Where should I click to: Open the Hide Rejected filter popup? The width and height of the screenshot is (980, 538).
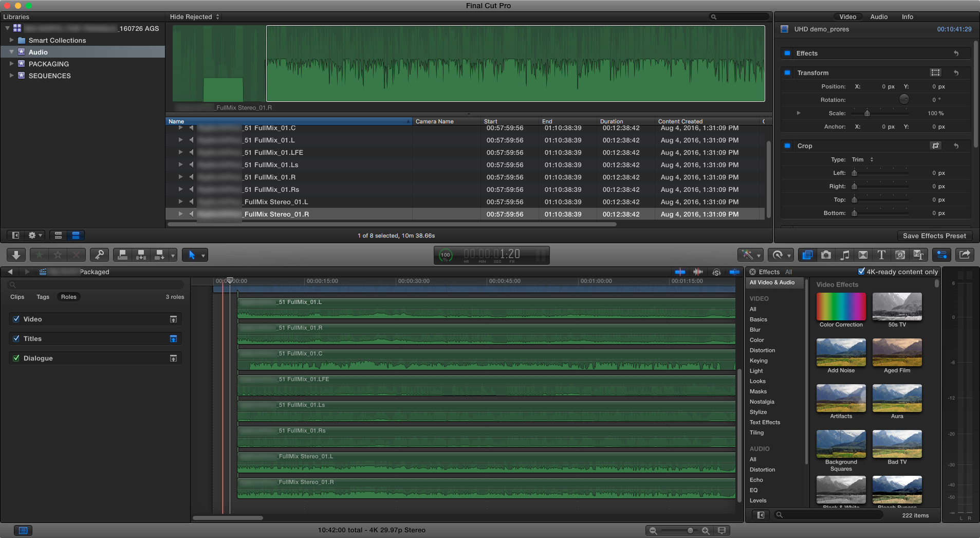195,16
